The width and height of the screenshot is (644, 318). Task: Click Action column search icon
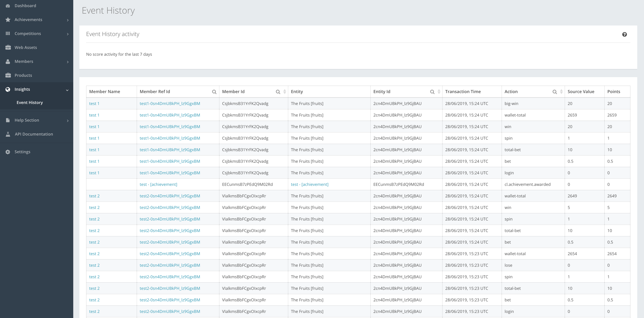point(554,92)
